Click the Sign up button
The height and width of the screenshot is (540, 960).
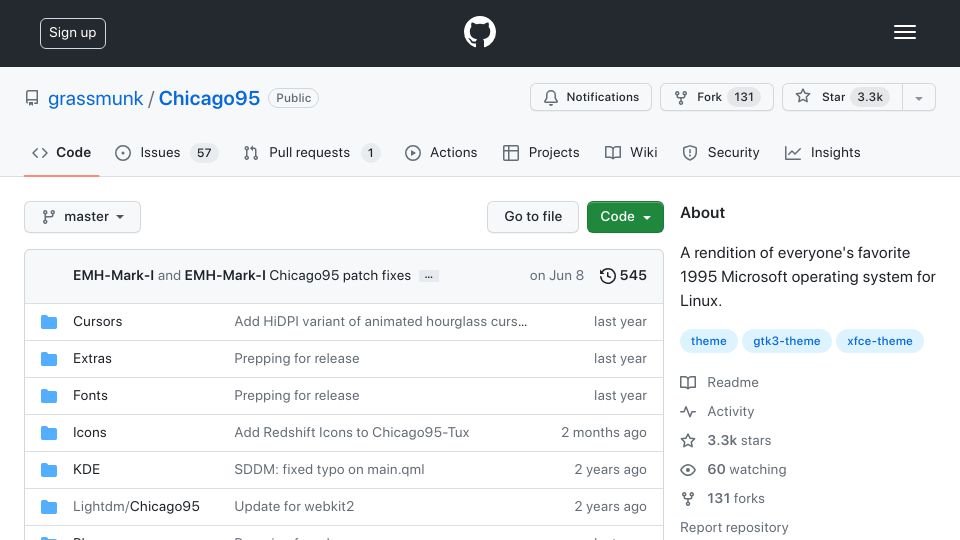pos(73,33)
